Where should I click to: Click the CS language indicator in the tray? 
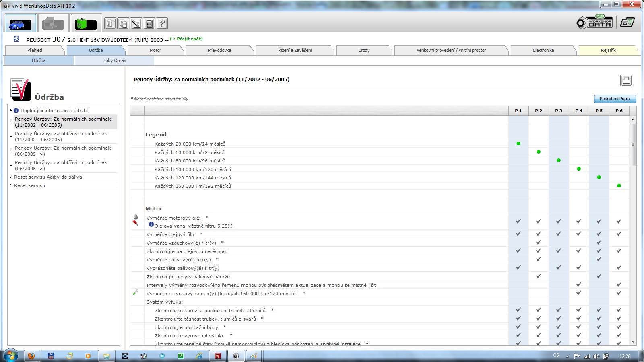[x=556, y=355]
